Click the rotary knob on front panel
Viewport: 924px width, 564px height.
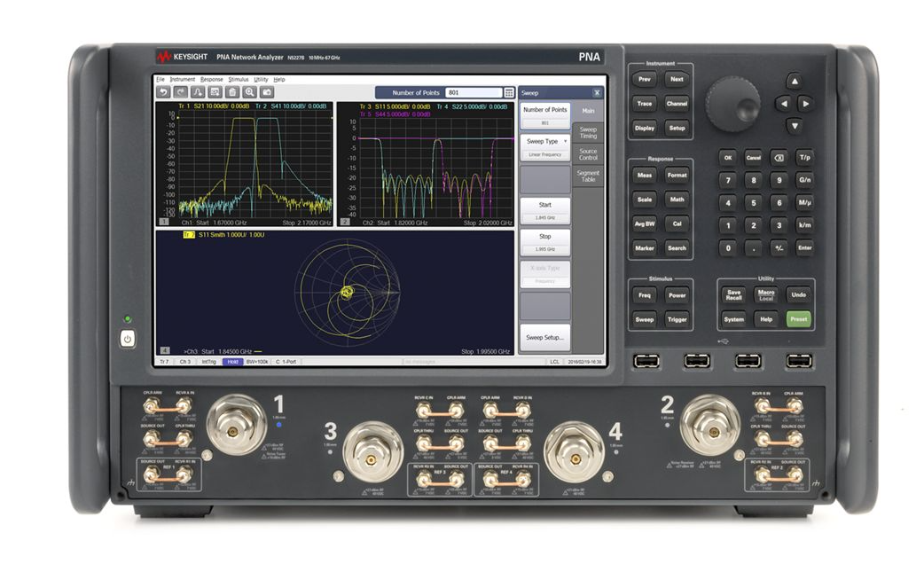tap(733, 103)
